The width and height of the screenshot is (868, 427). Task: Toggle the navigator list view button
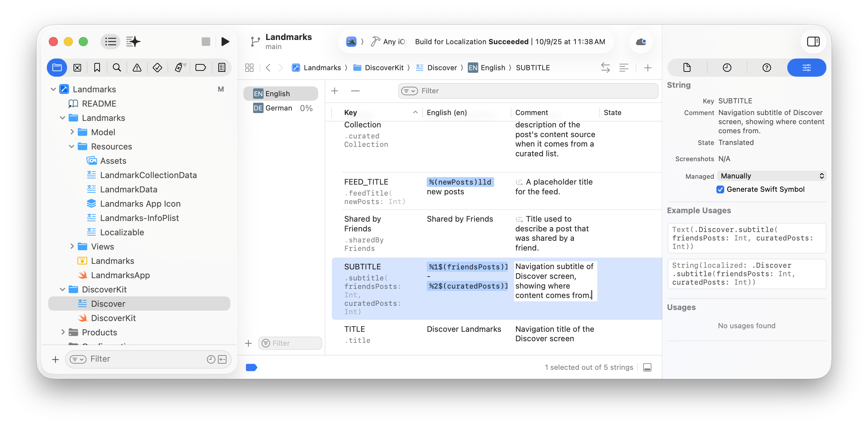[111, 42]
